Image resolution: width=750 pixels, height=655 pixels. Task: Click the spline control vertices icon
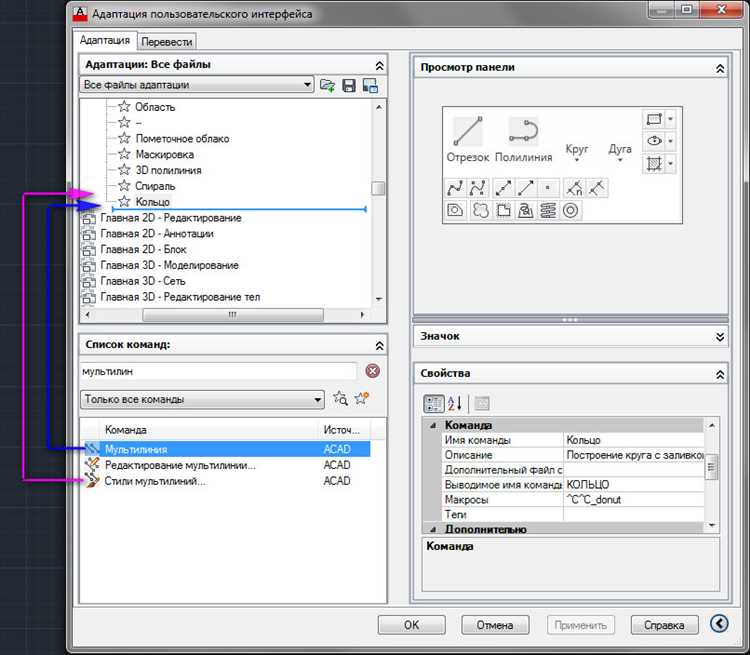[477, 188]
